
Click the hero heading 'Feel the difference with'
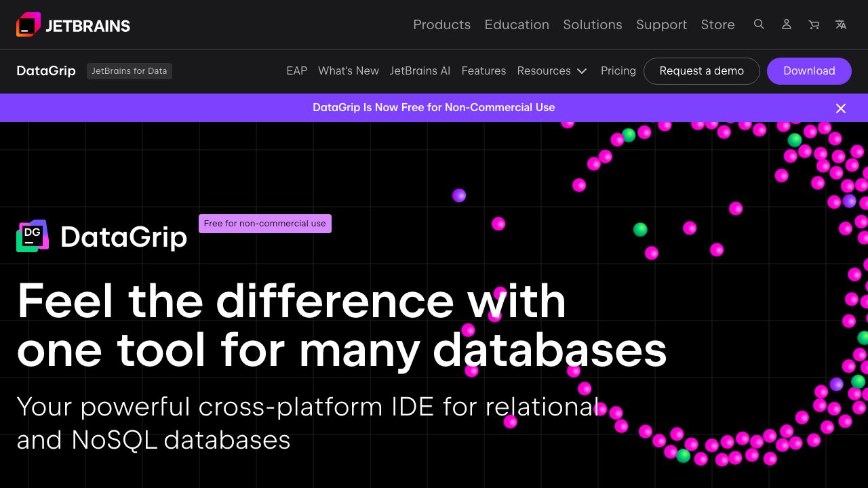pos(292,300)
